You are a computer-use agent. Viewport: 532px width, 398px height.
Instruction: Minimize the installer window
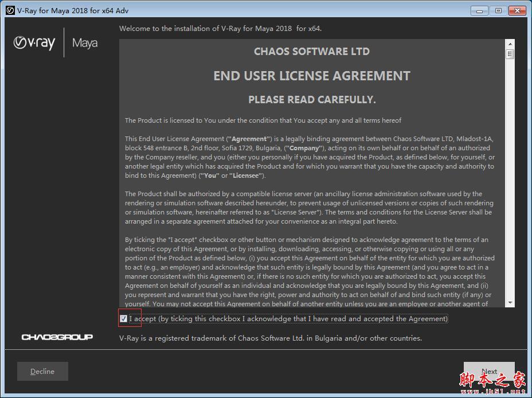(479, 10)
